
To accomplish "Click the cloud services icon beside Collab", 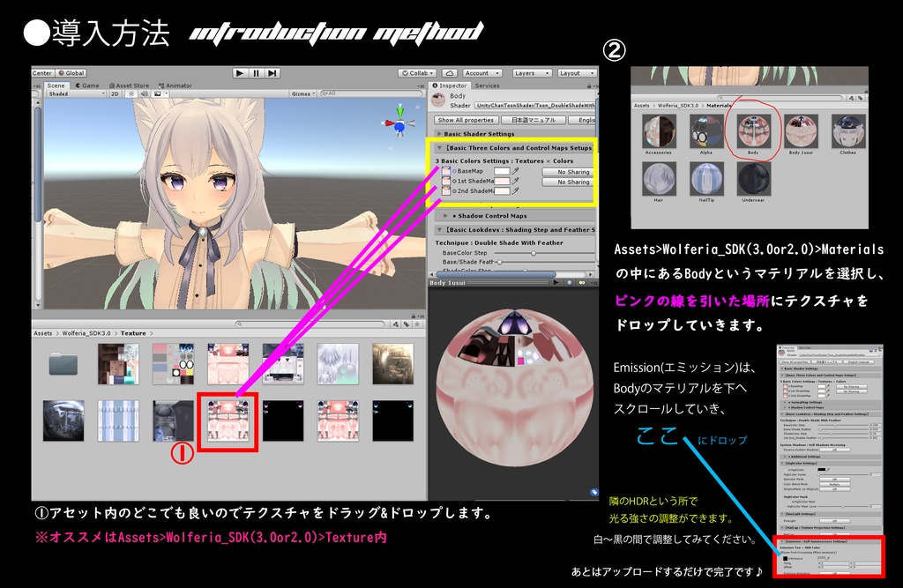I will [x=450, y=73].
